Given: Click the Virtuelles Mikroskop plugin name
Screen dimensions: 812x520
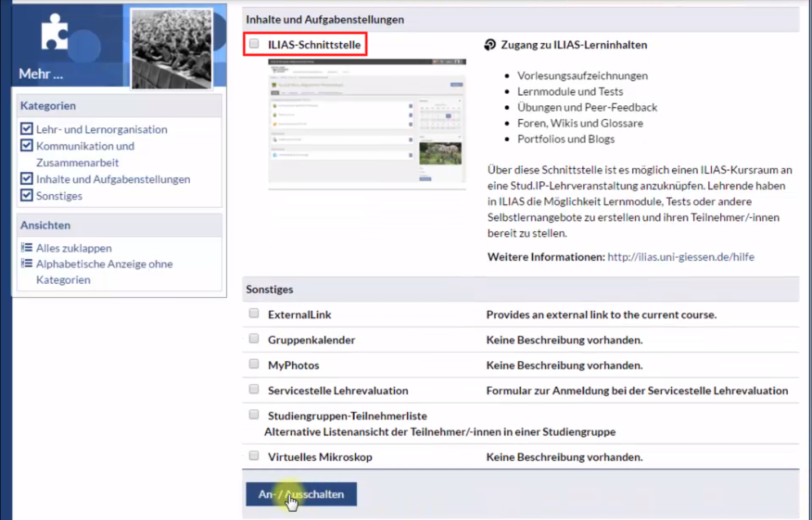Looking at the screenshot, I should coord(320,457).
